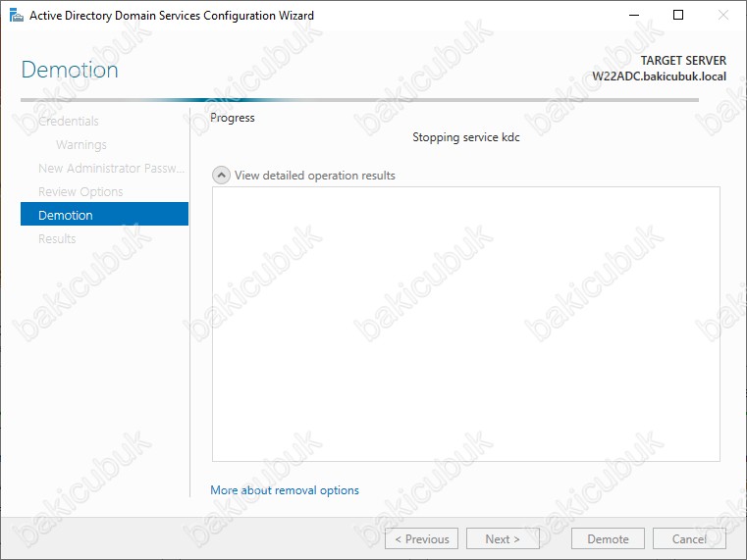747x560 pixels.
Task: Click the wizard application icon in title bar
Action: click(x=17, y=16)
